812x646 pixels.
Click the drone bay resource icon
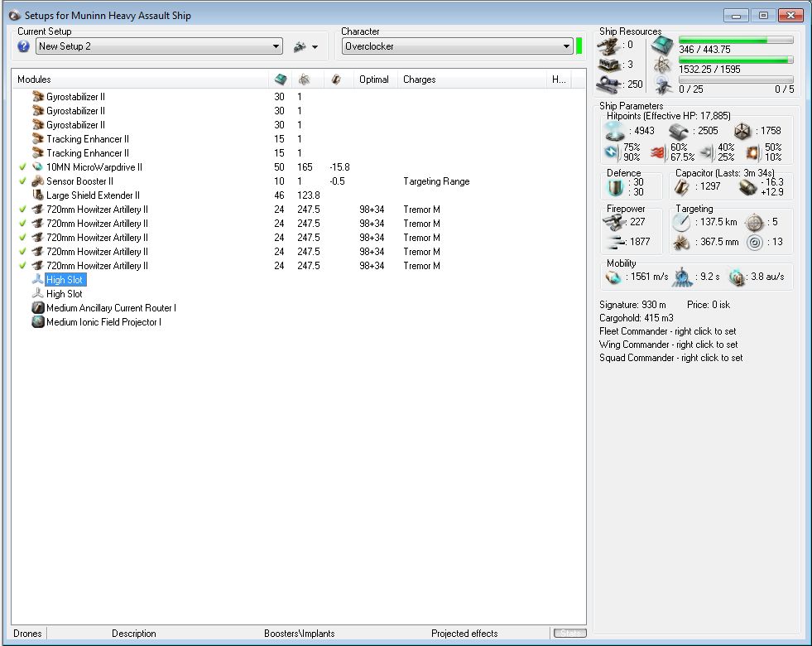click(663, 85)
